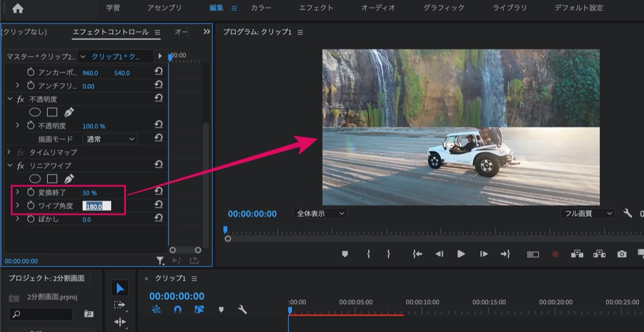Open the フル画質 playback resolution dropdown
This screenshot has width=644, height=332.
click(x=588, y=213)
